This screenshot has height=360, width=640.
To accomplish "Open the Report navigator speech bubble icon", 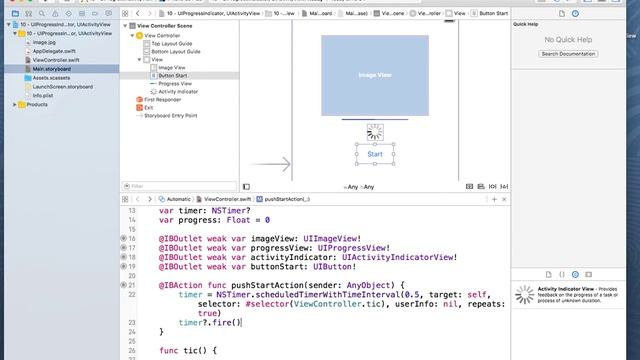I will click(x=109, y=13).
